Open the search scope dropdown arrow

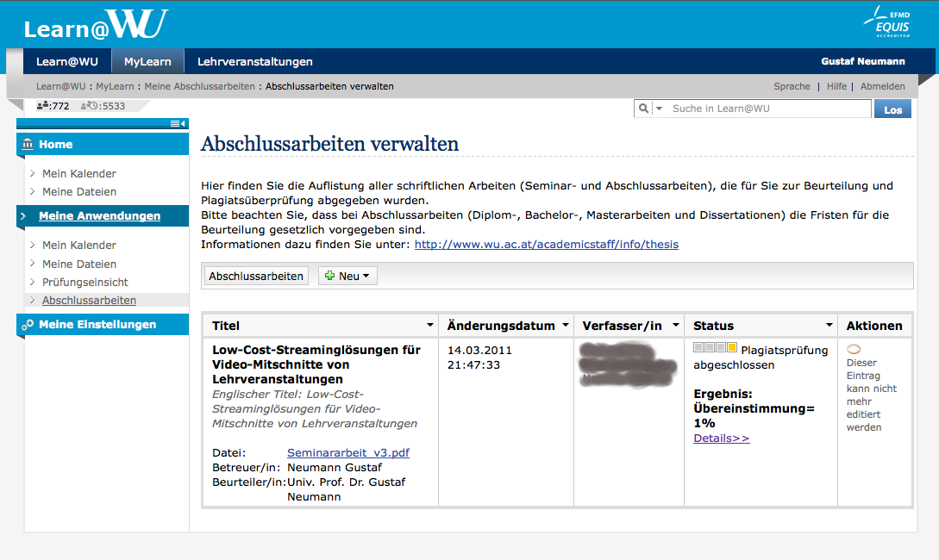[x=660, y=109]
